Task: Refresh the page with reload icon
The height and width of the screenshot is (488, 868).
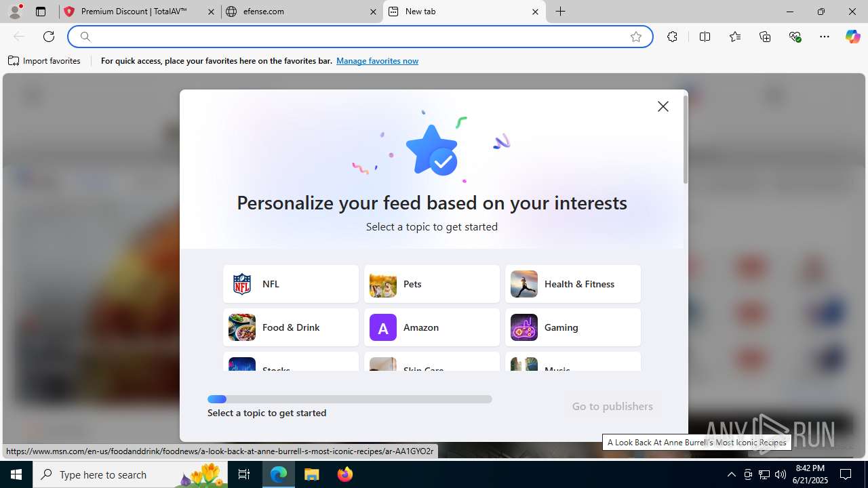Action: point(49,37)
